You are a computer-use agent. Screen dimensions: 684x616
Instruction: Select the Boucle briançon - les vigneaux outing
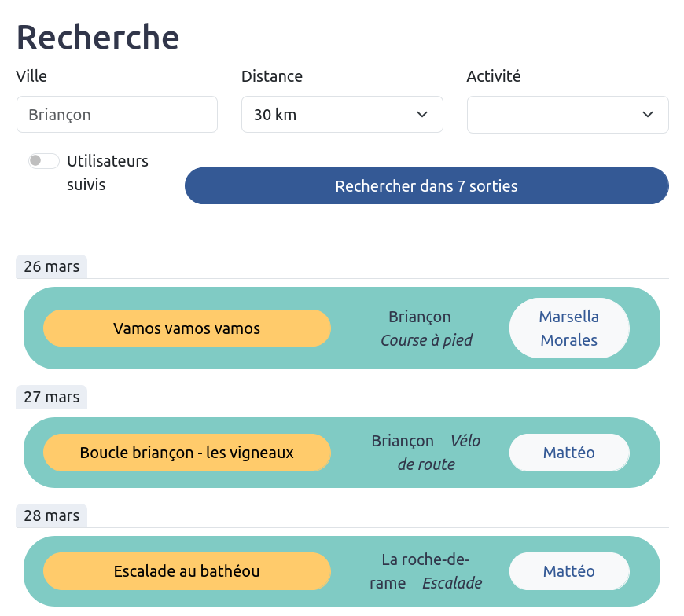click(187, 453)
